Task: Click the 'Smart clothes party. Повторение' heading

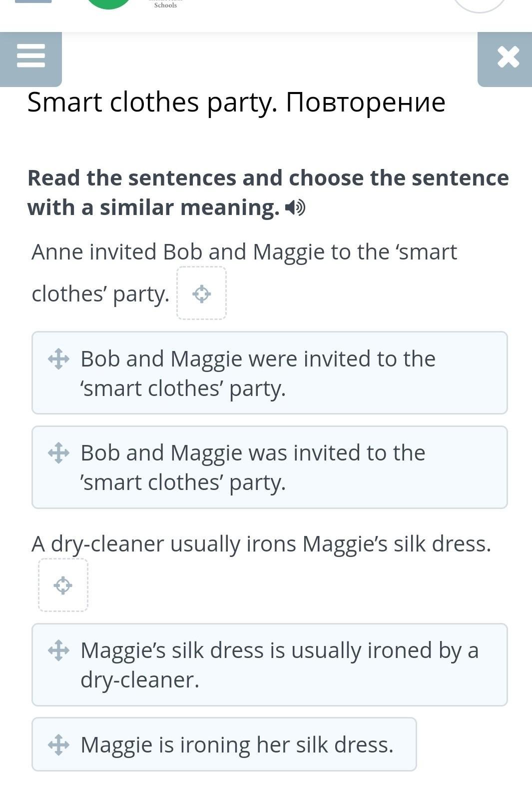Action: pyautogui.click(x=236, y=102)
